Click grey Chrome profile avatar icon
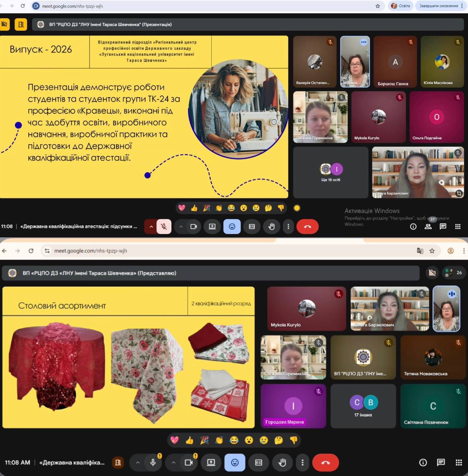 coord(451,251)
